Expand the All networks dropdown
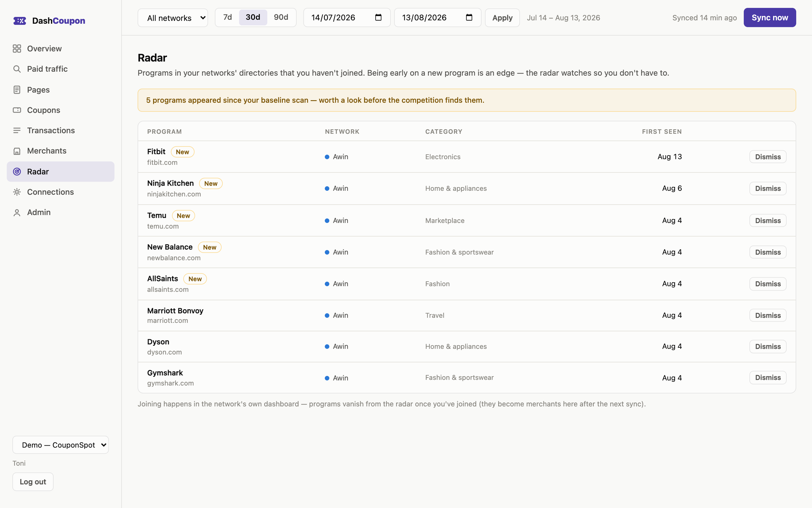The image size is (812, 508). 173,18
